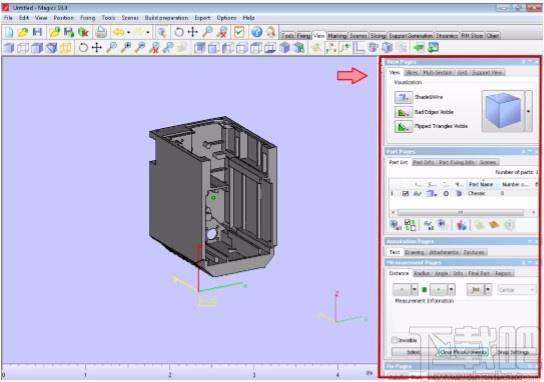This screenshot has height=382, width=544.
Task: Open the Drawing tab in Annotation Pages
Action: point(414,252)
